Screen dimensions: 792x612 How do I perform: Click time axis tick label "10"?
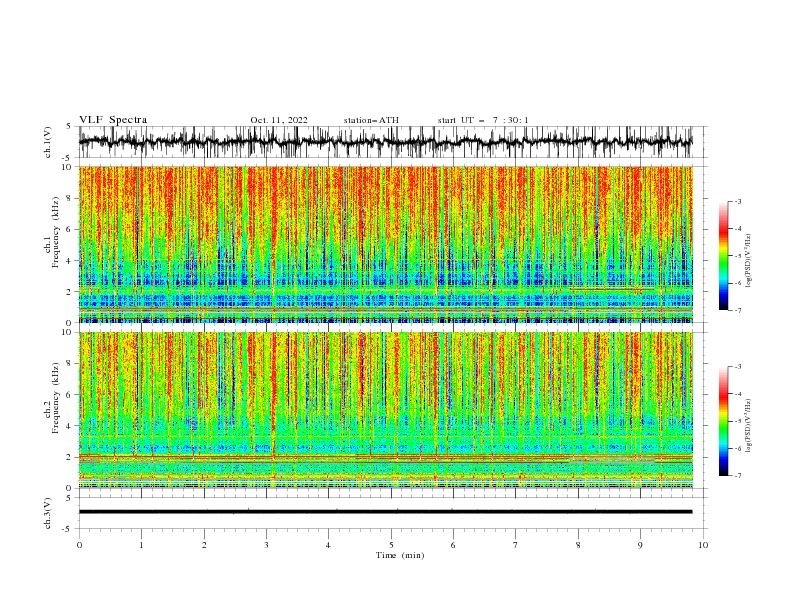pyautogui.click(x=703, y=545)
